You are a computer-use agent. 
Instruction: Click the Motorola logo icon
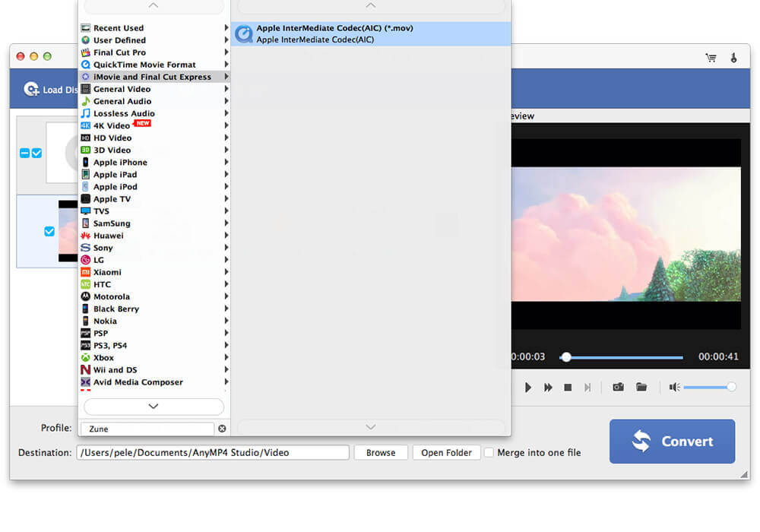pos(86,296)
